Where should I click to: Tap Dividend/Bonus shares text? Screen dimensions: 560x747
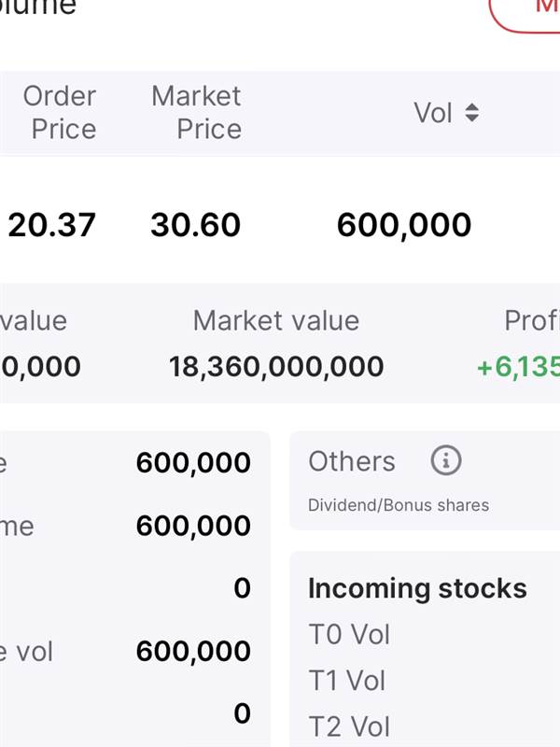tap(399, 505)
